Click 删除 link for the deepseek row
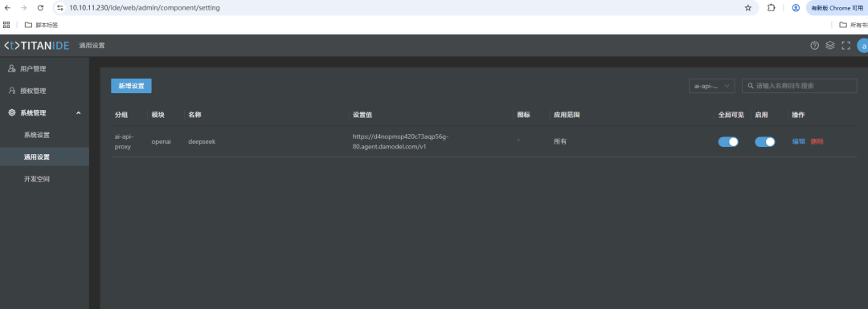 click(817, 141)
